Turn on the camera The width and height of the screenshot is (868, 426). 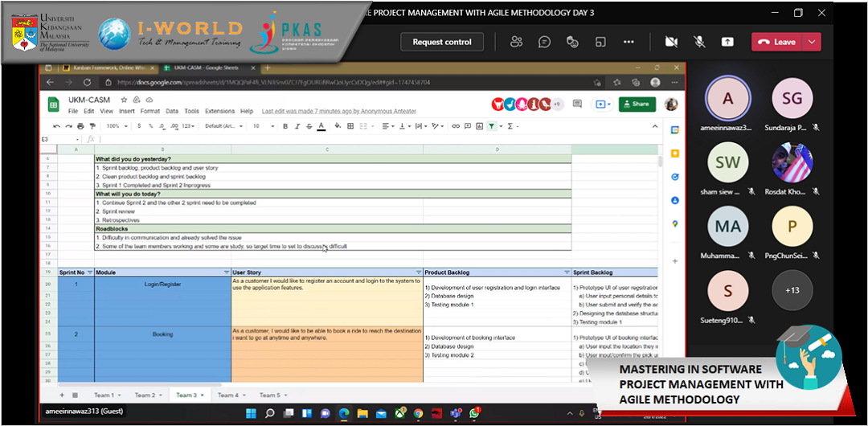coord(671,42)
